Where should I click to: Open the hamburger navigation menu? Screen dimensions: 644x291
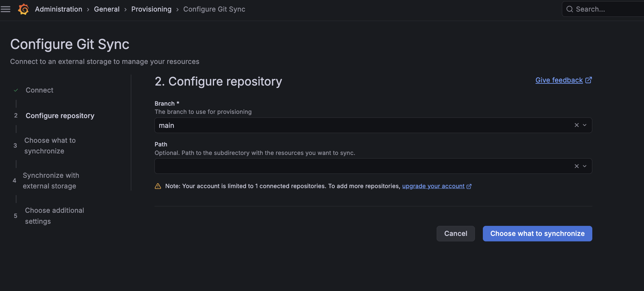(5, 9)
